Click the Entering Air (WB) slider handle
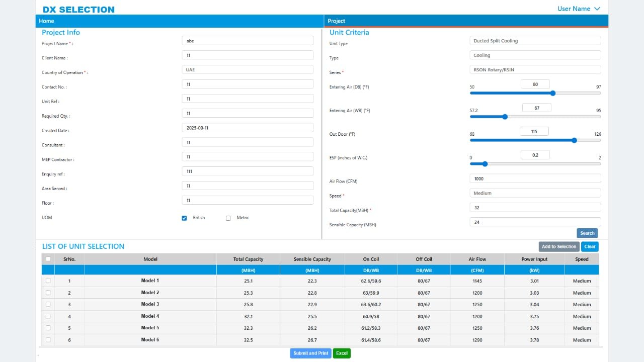This screenshot has height=362, width=644. 505,117
